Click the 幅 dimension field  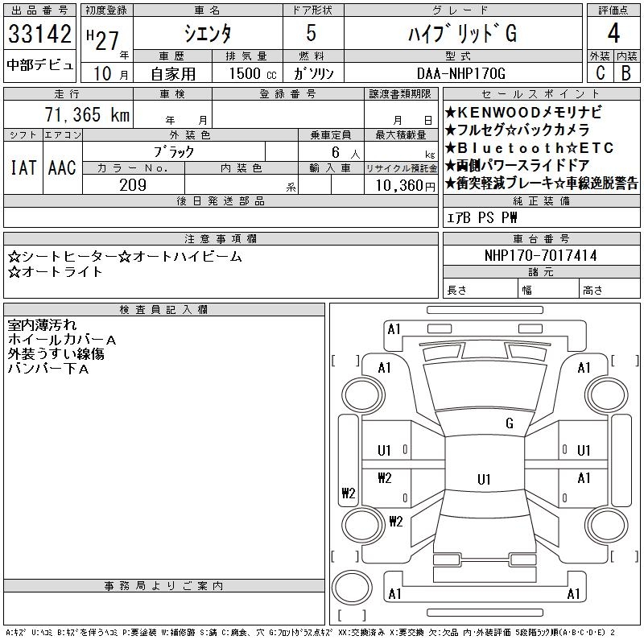(548, 289)
